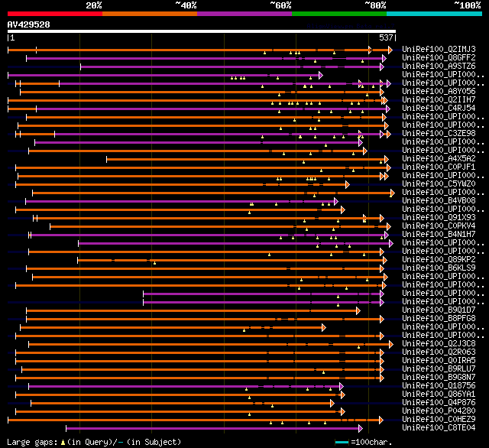Click the white query sequence bar
Image resolution: width=489 pixels, height=448 pixels.
(202, 31)
